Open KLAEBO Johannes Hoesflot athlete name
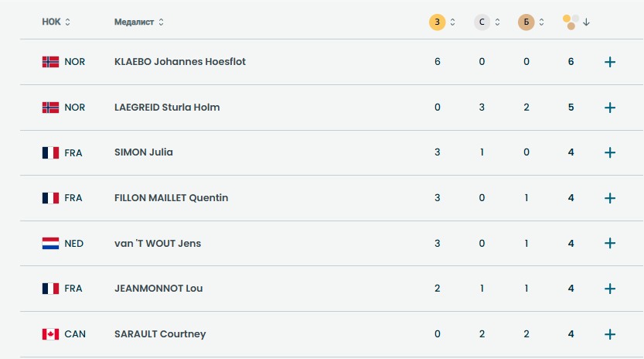This screenshot has width=644, height=359. point(179,62)
